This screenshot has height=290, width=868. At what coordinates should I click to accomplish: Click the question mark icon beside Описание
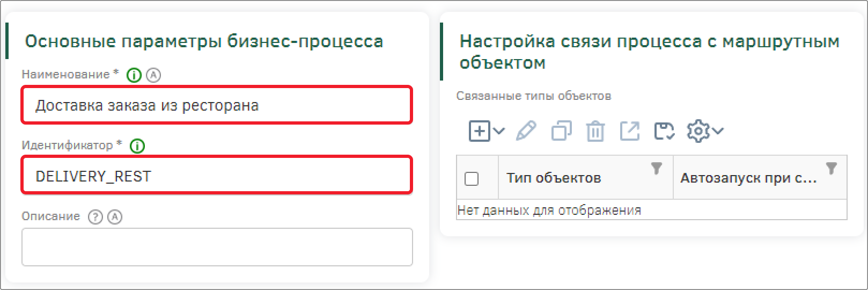click(95, 217)
